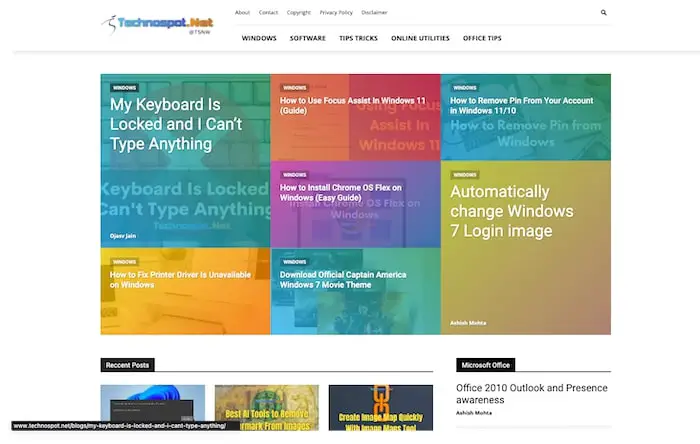
Task: Open 'Best AI Tools to Remove' watermark thumbnail
Action: (267, 408)
